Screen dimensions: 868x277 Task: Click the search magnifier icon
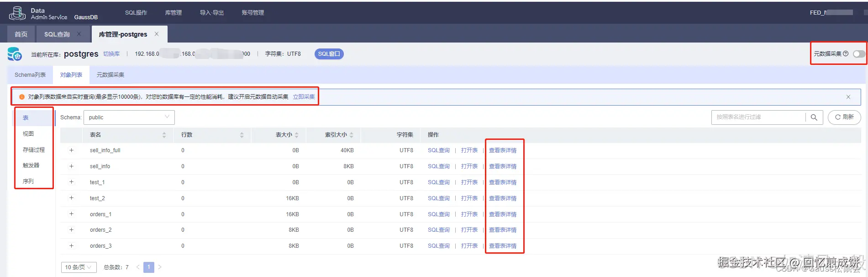(x=814, y=117)
